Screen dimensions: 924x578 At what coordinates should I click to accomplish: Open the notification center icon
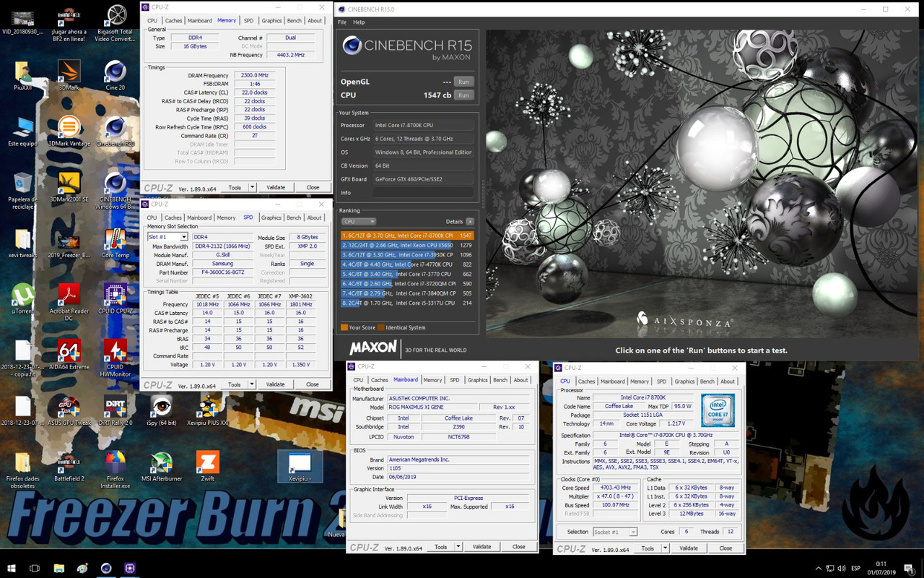click(x=909, y=569)
